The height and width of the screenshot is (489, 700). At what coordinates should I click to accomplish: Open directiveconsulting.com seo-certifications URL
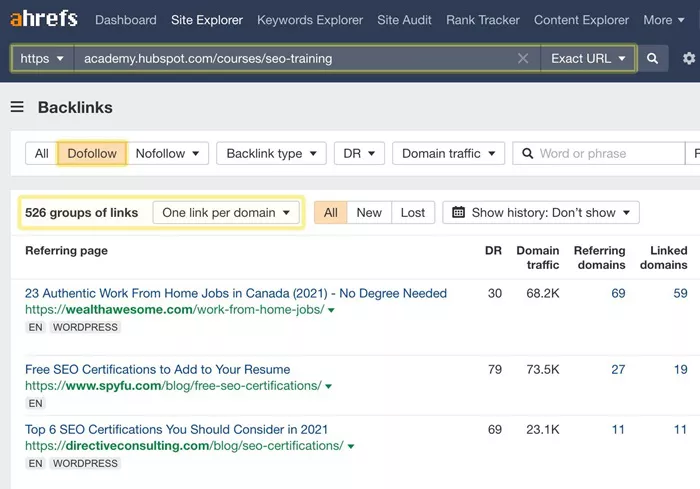pos(184,446)
